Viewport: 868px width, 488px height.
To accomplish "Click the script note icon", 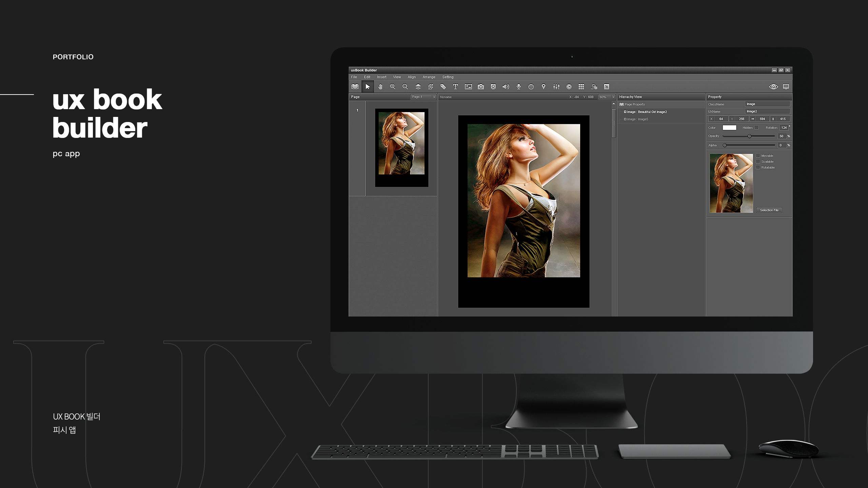I will (607, 87).
